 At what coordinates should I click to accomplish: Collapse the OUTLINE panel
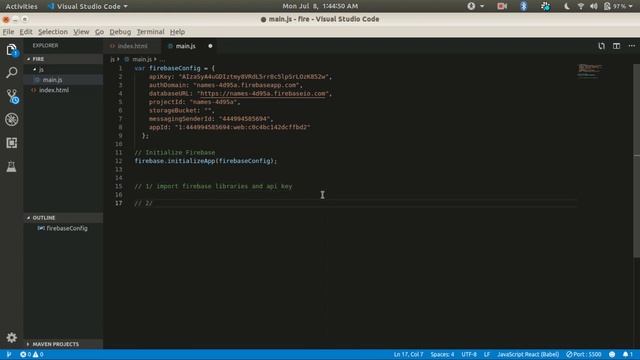63,218
